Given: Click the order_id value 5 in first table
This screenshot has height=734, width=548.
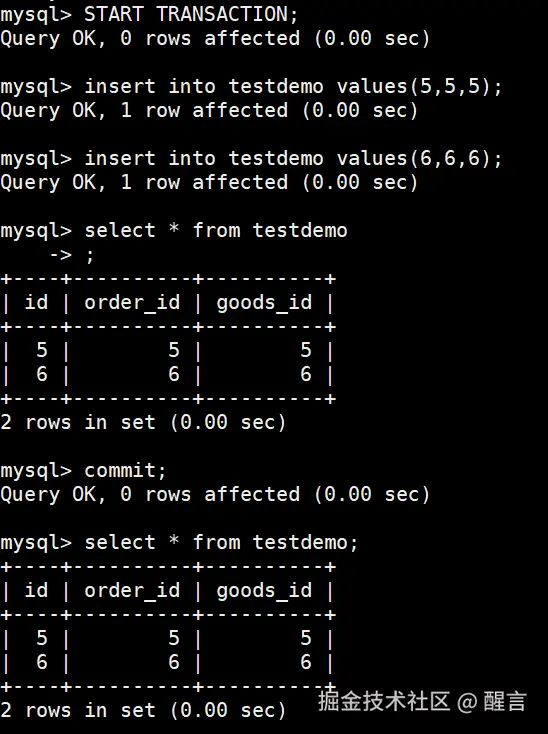Looking at the screenshot, I should point(174,350).
